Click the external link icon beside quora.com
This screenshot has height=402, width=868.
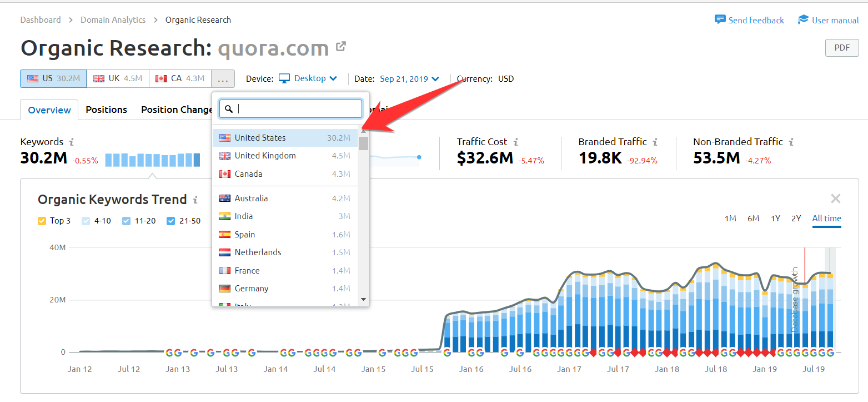pyautogui.click(x=341, y=47)
